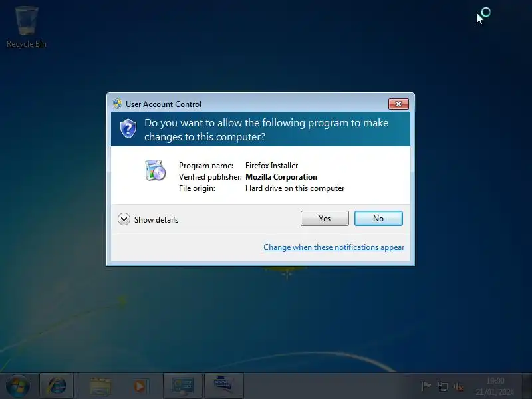Select the Mozilla Corporation publisher text

pos(281,177)
